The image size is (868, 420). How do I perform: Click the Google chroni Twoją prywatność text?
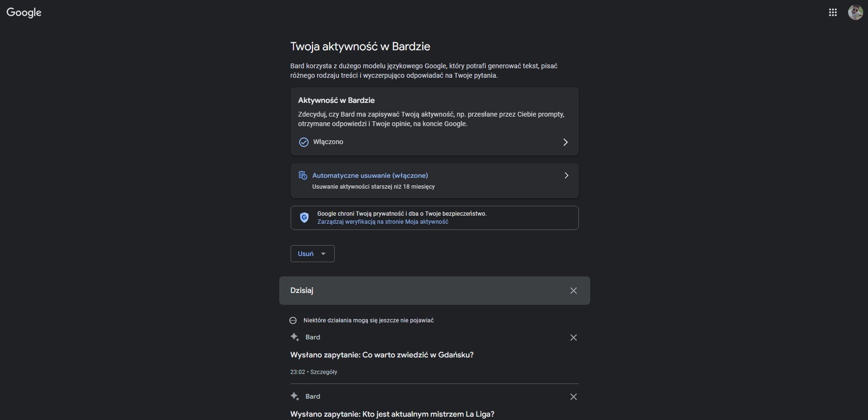pos(402,214)
